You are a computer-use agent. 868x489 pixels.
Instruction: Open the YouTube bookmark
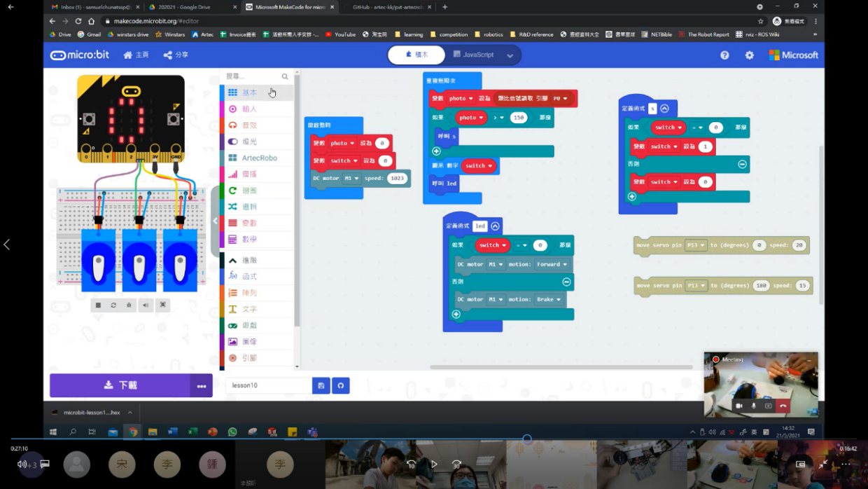pyautogui.click(x=340, y=34)
